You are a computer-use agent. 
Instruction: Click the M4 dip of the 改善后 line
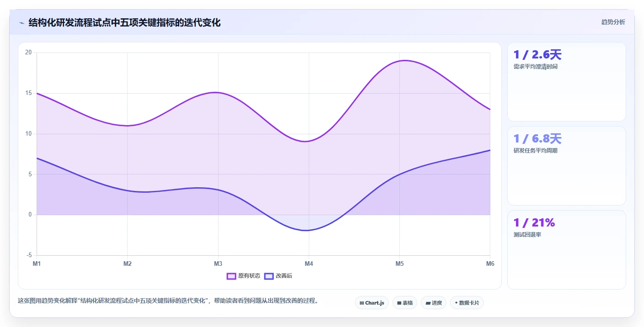coord(308,230)
